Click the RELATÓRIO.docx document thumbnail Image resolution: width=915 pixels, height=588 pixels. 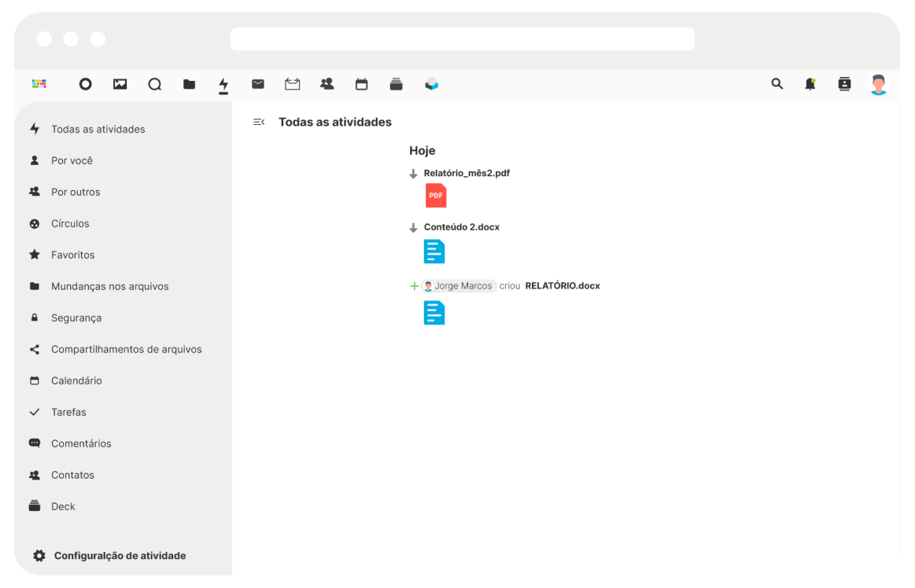434,313
